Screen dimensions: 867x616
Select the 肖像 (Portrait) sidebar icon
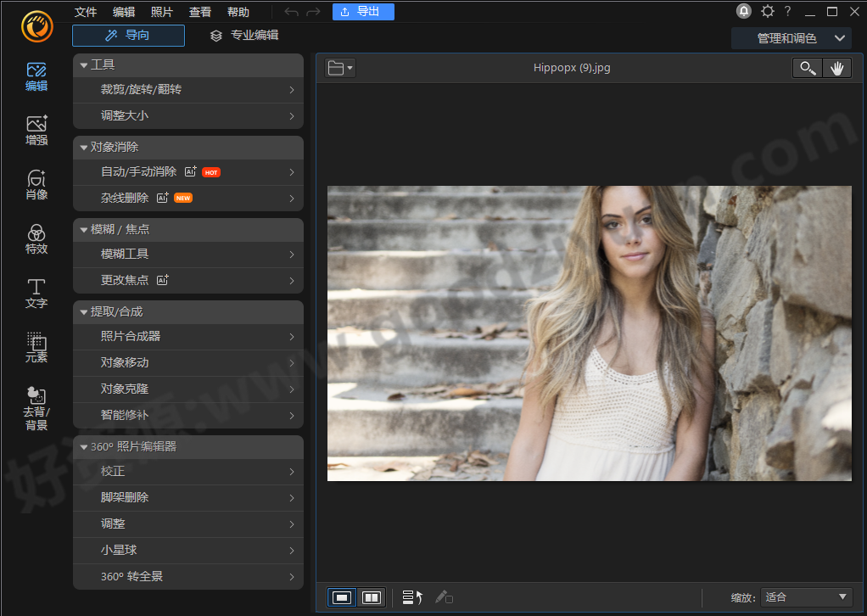coord(36,184)
